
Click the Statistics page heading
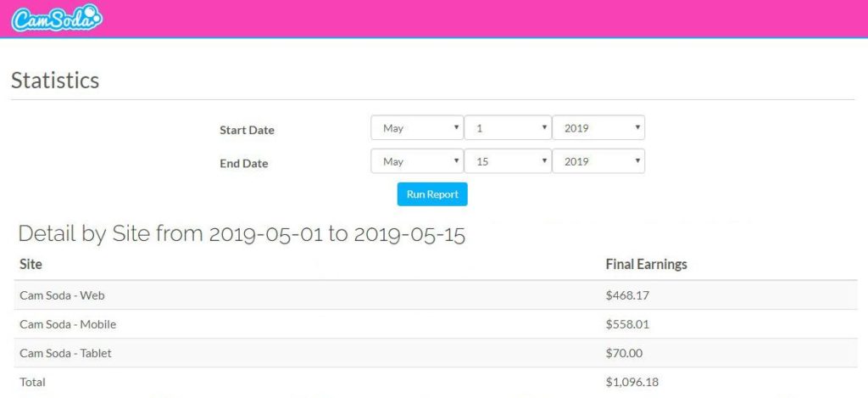coord(55,81)
